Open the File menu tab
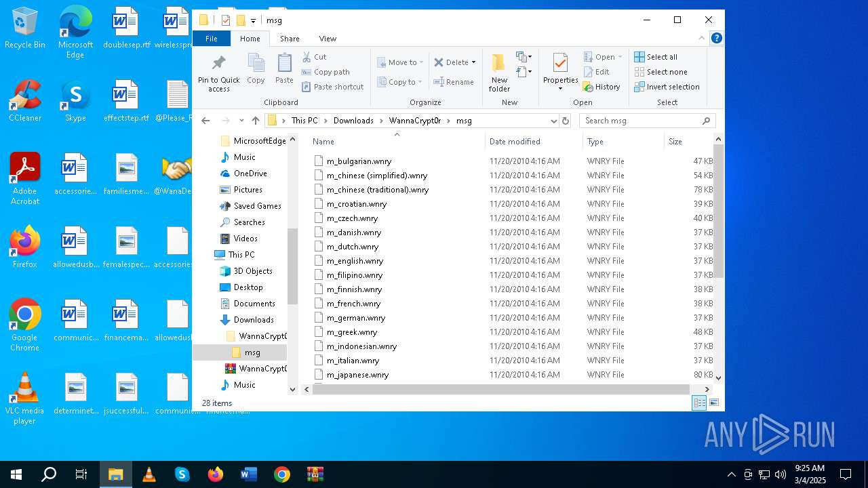868x488 pixels. pos(212,39)
